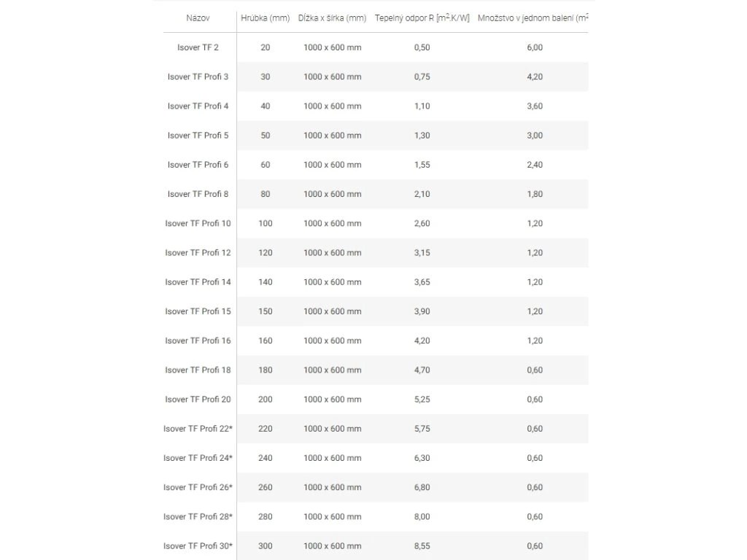
Task: Select Isover TF Profi 18 product name
Action: [198, 370]
